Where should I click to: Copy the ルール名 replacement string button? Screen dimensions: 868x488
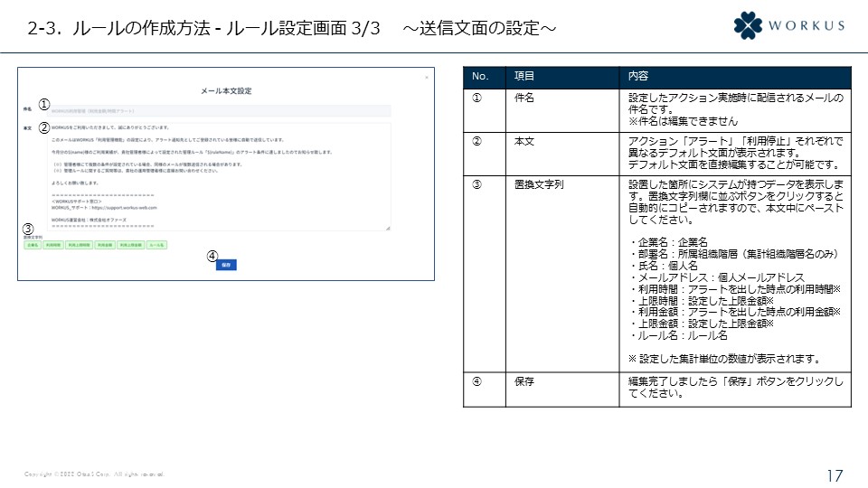tap(156, 245)
